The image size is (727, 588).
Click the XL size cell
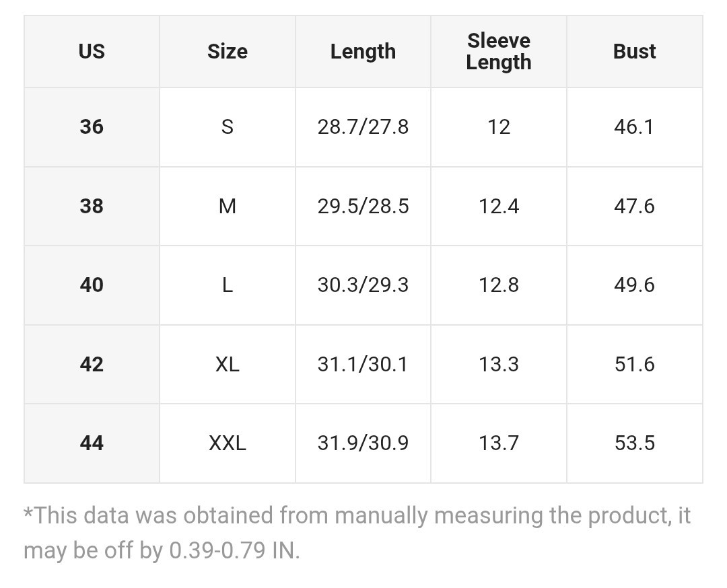click(x=228, y=364)
